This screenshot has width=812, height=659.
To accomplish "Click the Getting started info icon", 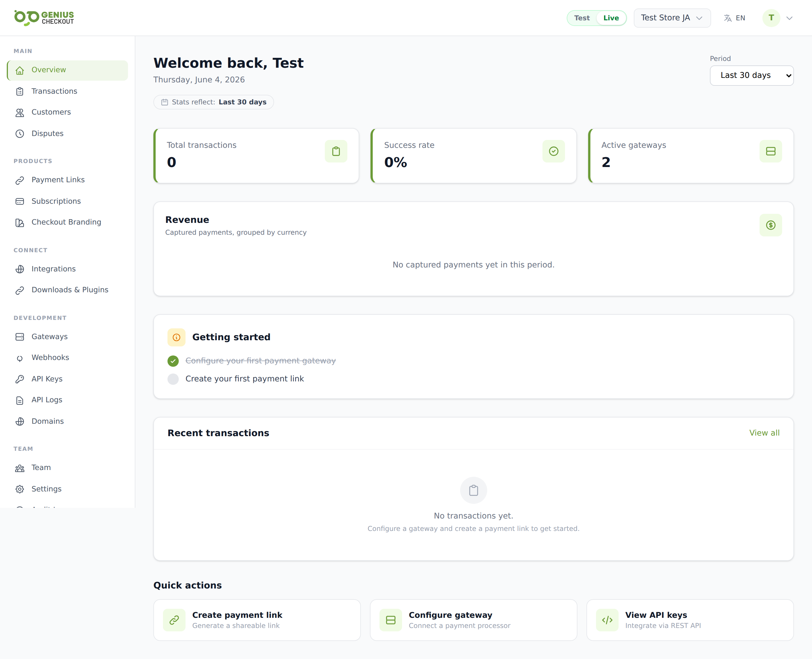I will click(x=176, y=337).
